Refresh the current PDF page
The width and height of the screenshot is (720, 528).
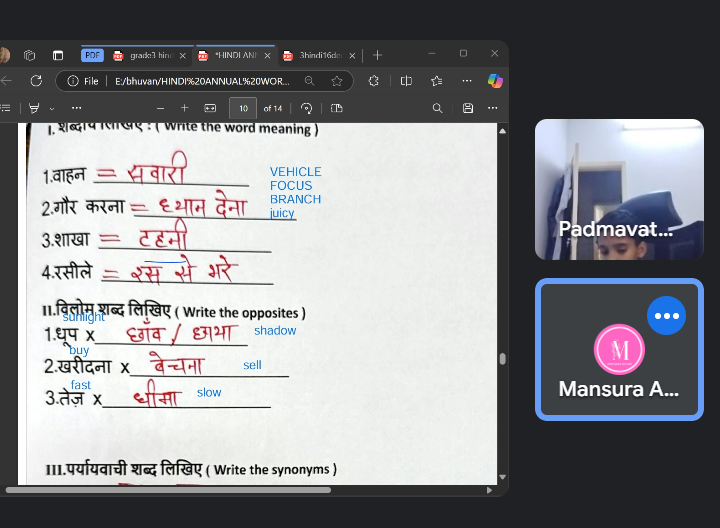36,81
